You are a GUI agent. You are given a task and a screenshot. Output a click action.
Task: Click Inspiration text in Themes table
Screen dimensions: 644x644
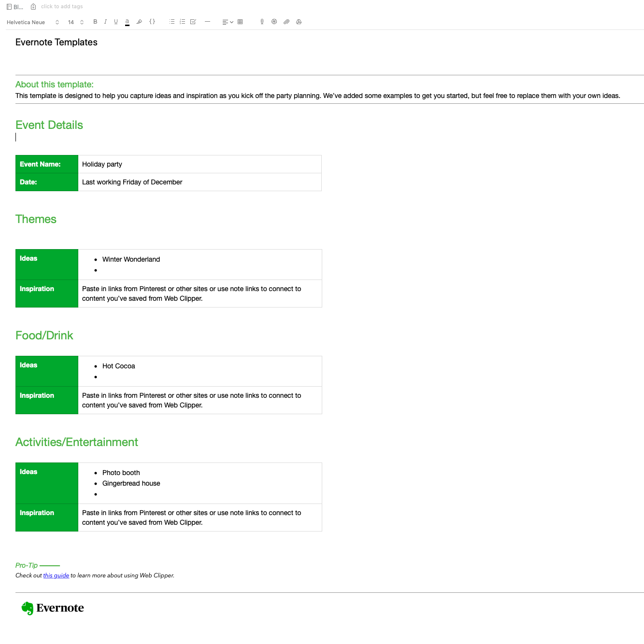191,294
